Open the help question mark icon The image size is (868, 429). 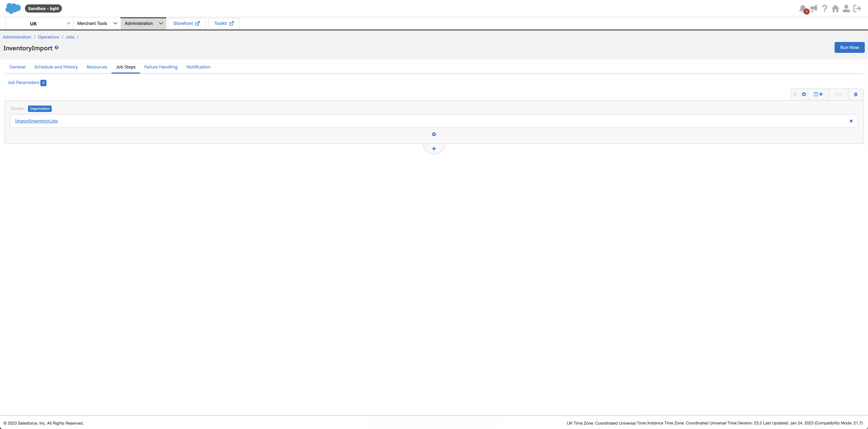click(x=825, y=8)
